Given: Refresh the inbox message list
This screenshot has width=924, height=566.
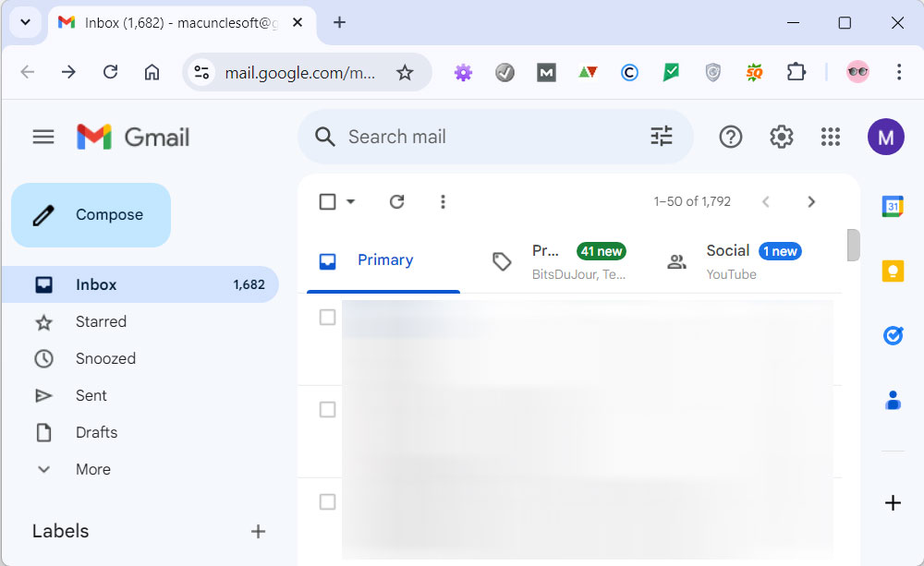Looking at the screenshot, I should (x=396, y=201).
